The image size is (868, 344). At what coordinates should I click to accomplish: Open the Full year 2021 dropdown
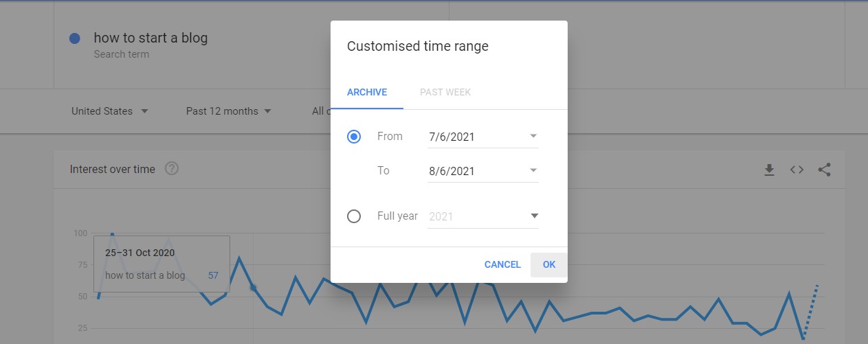(483, 216)
